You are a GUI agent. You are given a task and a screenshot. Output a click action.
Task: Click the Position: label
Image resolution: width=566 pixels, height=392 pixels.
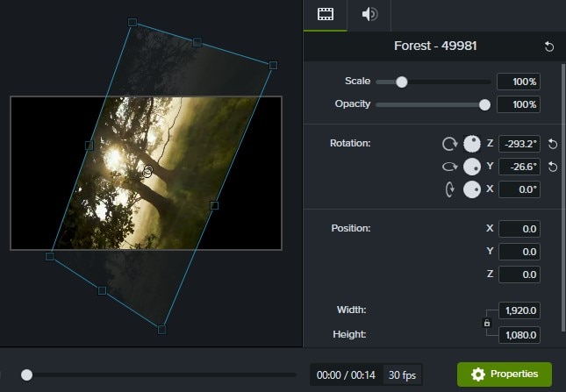click(x=351, y=228)
